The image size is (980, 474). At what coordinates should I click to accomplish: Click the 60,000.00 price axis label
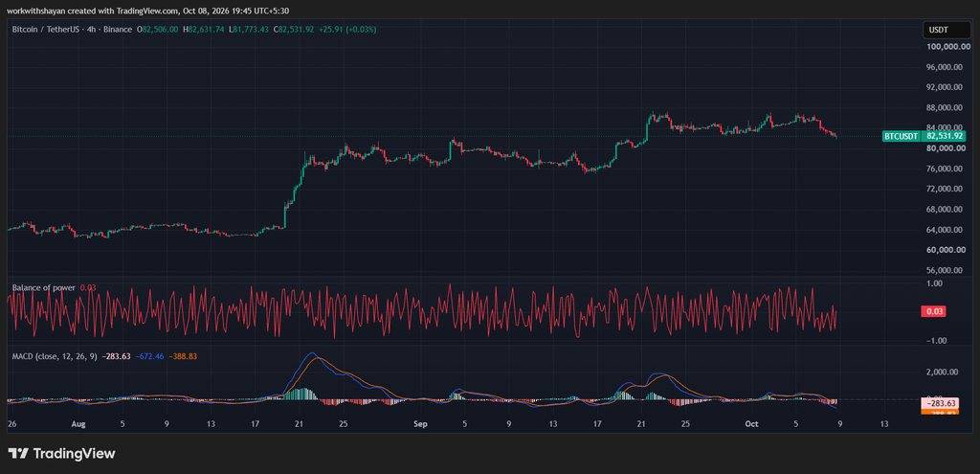pos(947,250)
